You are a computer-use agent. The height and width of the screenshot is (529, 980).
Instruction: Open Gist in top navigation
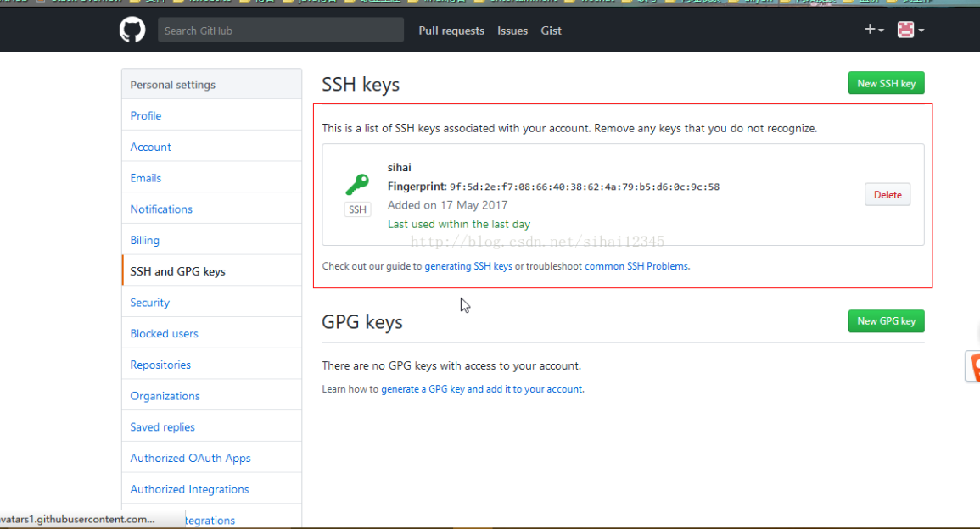[x=552, y=31]
